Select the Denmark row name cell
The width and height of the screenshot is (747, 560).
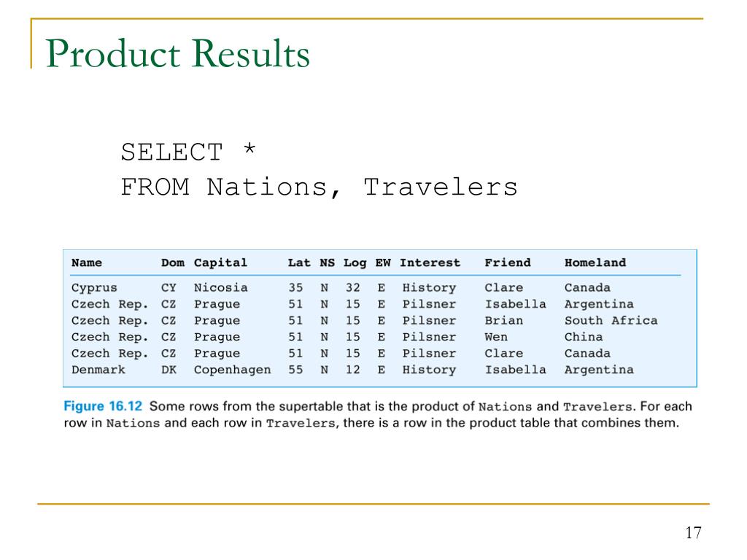coord(98,370)
